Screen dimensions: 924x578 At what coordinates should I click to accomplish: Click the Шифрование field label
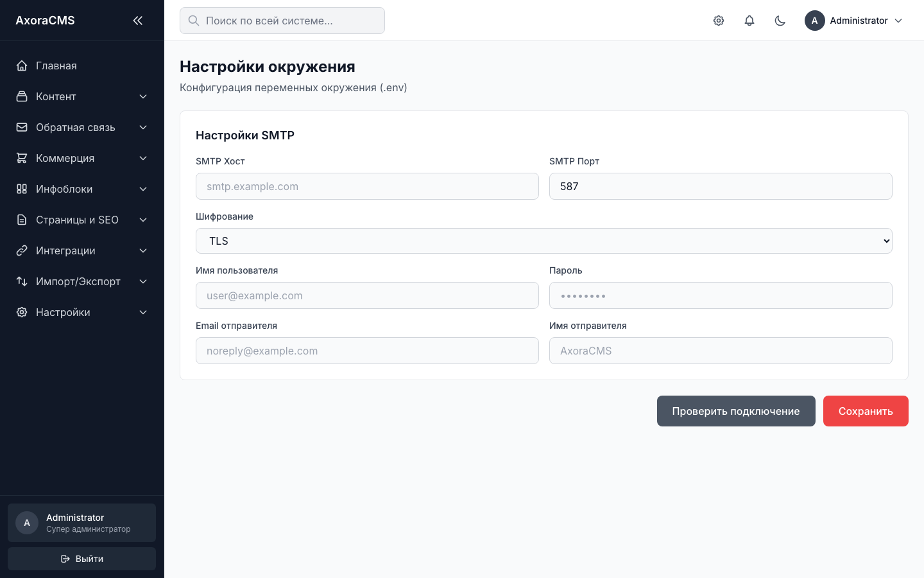225,216
